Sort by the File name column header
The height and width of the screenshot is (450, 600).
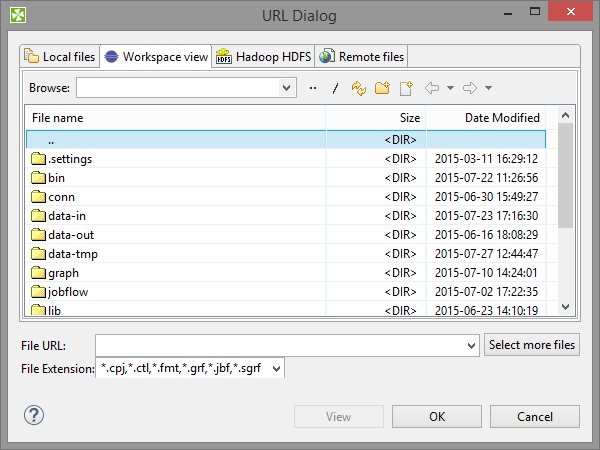click(x=176, y=118)
